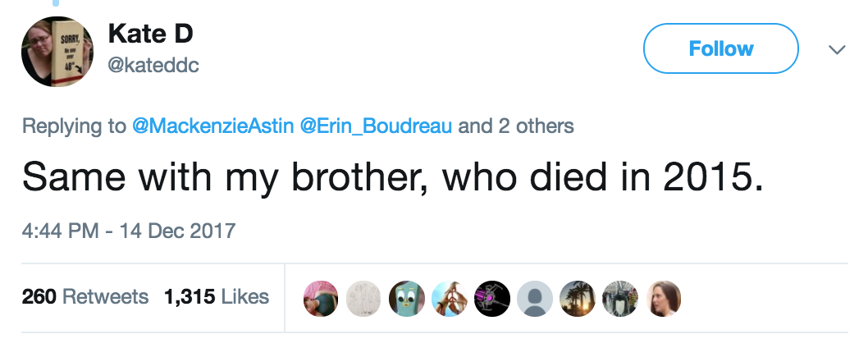Click the black-costumed figure liker avatar
Screen dimensions: 868x348
619,299
